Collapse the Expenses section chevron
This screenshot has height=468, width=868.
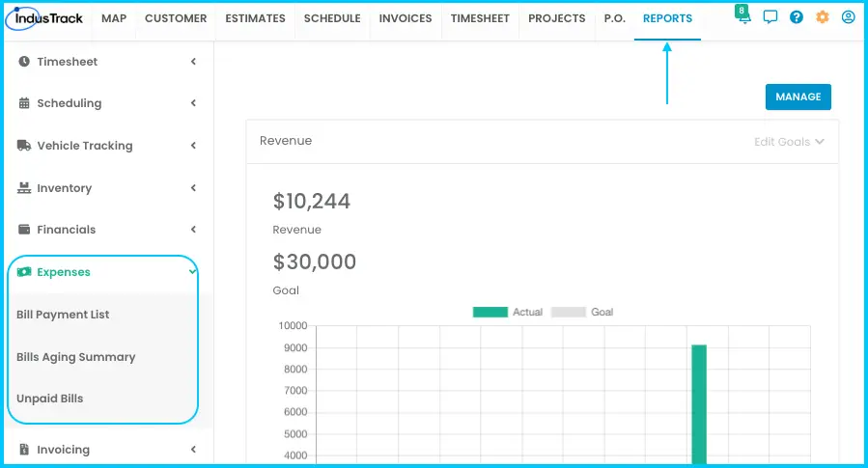click(x=192, y=271)
